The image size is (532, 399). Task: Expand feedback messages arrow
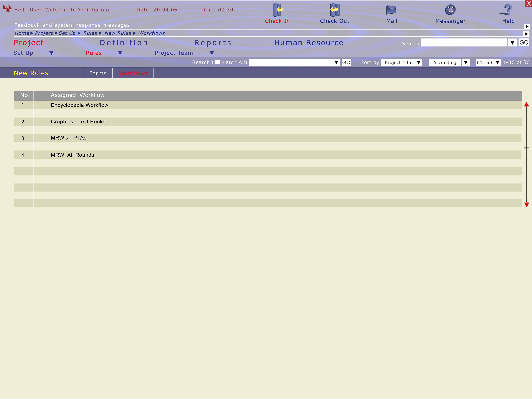(x=527, y=26)
